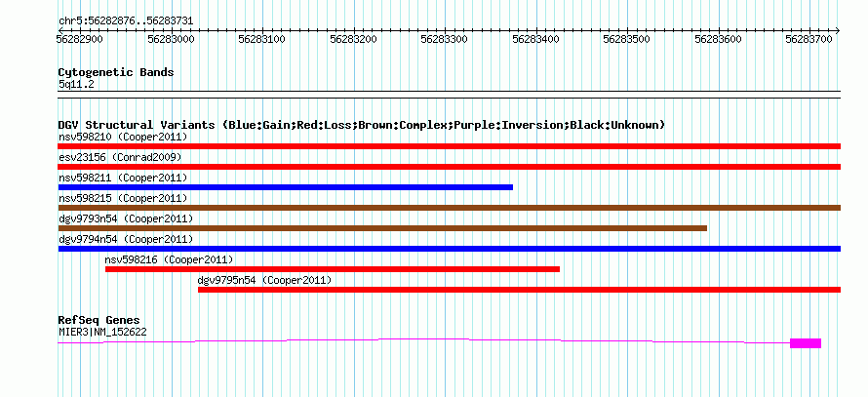Click ruler position 56283300
The height and width of the screenshot is (397, 868).
pyautogui.click(x=445, y=39)
